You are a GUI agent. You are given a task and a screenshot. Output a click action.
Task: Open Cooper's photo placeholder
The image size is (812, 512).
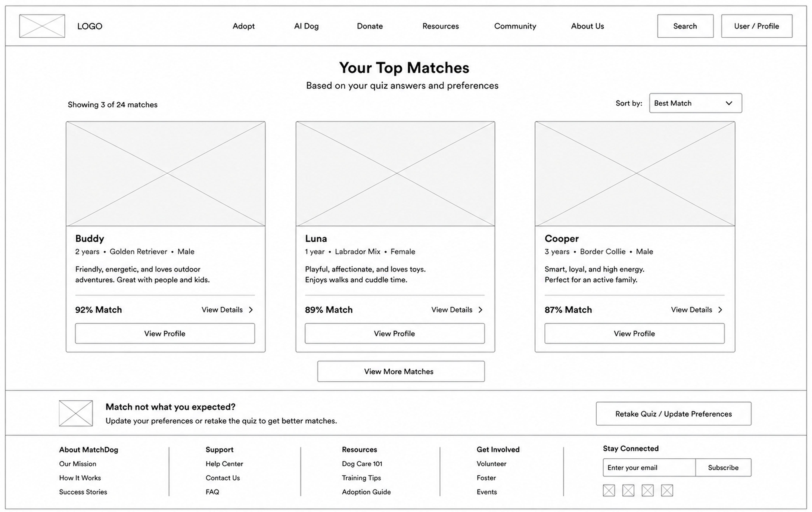tap(635, 174)
